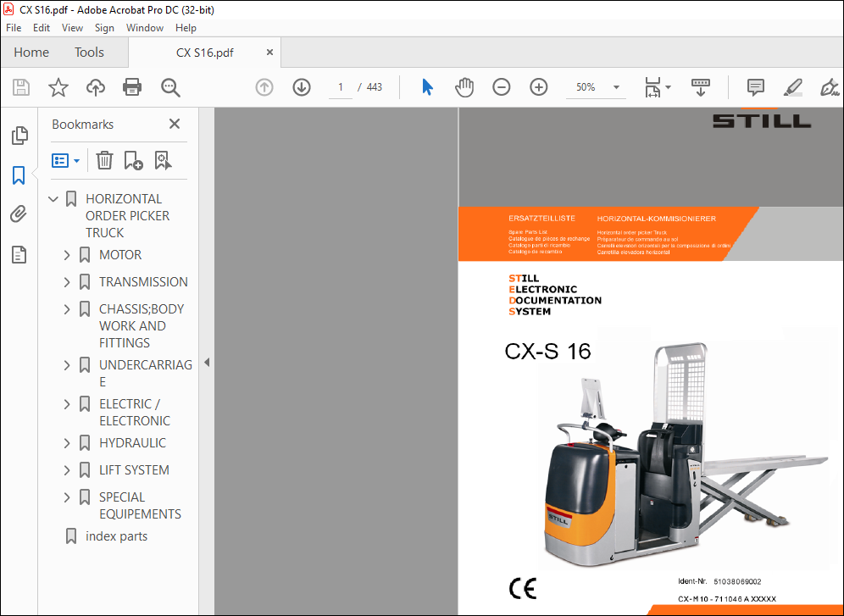Jump to ELECTRIC / ELECTRONIC bookmark
Screen dimensions: 844x616
tap(135, 413)
